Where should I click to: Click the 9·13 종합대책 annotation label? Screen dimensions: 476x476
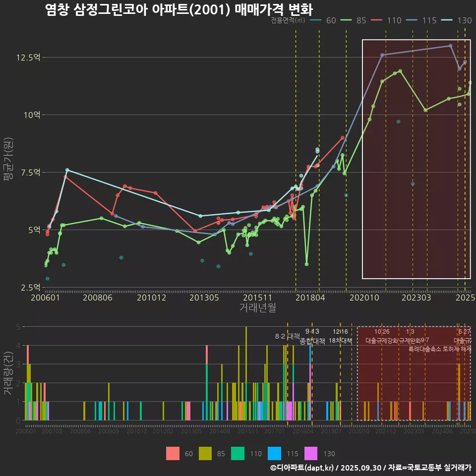312,336
